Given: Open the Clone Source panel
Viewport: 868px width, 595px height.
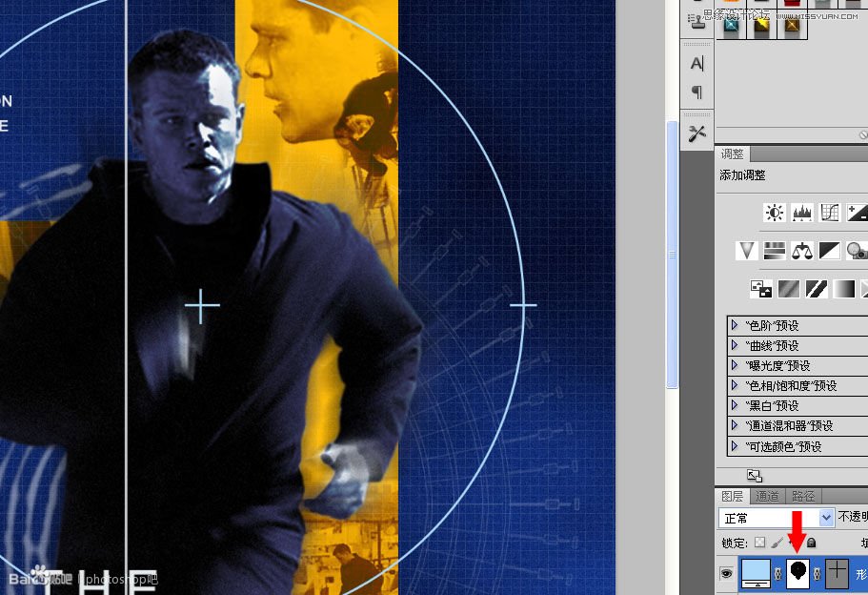Looking at the screenshot, I should point(695,21).
